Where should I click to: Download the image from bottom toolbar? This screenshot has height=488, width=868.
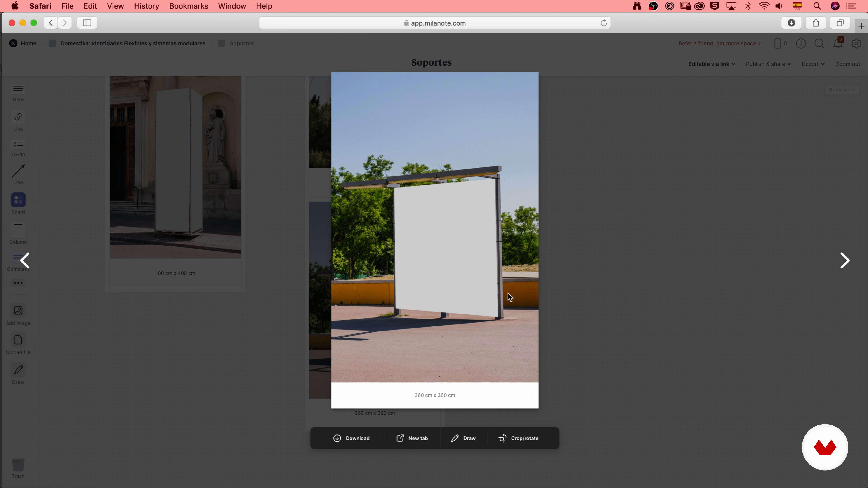[351, 438]
